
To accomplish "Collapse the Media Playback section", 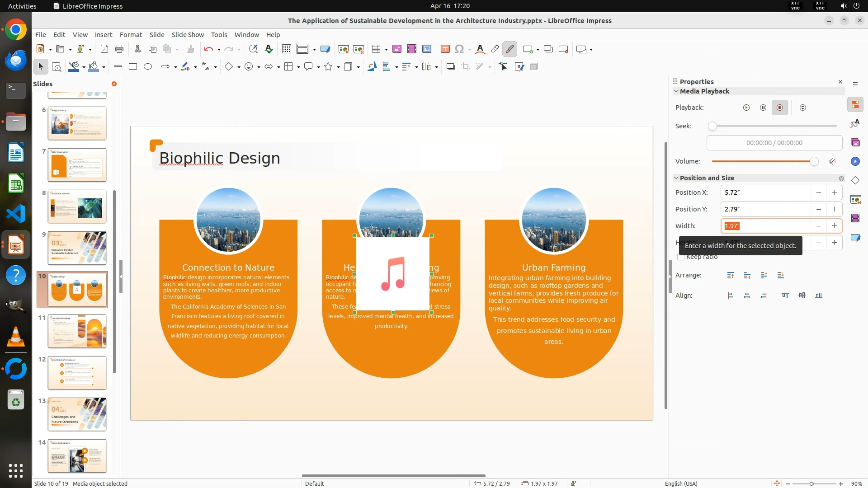I will (676, 91).
